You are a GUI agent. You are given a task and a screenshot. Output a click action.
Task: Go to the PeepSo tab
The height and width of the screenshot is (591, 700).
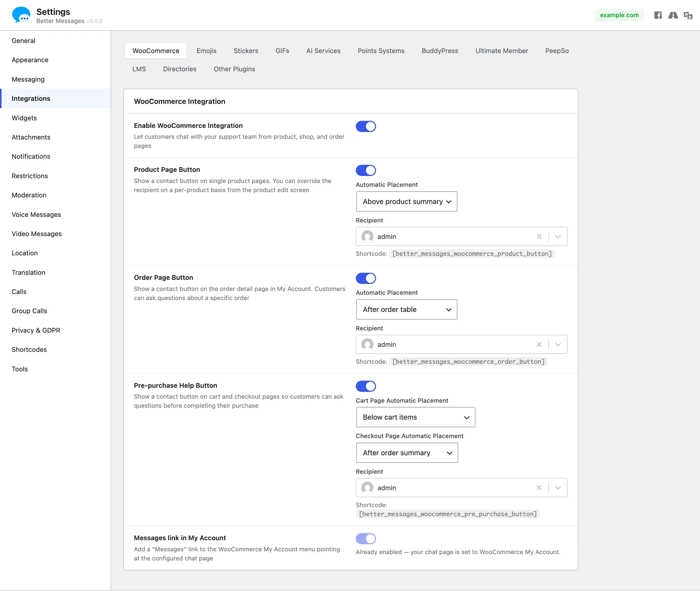click(x=557, y=51)
